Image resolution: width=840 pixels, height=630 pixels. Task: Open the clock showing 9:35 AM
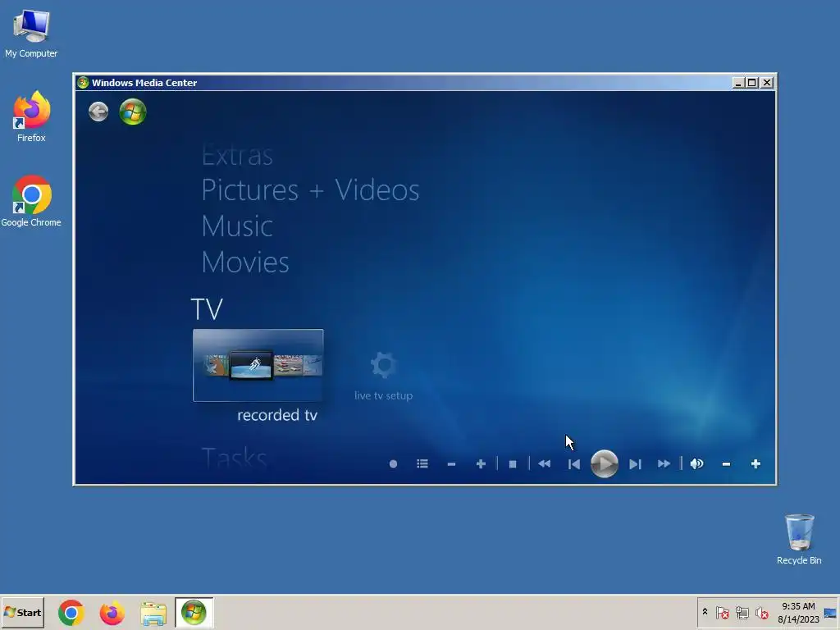pyautogui.click(x=798, y=612)
